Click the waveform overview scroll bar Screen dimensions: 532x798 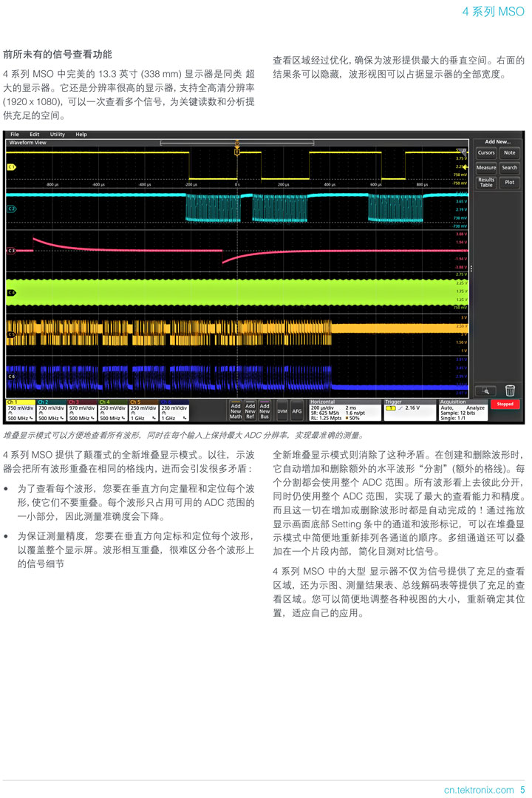tap(237, 143)
